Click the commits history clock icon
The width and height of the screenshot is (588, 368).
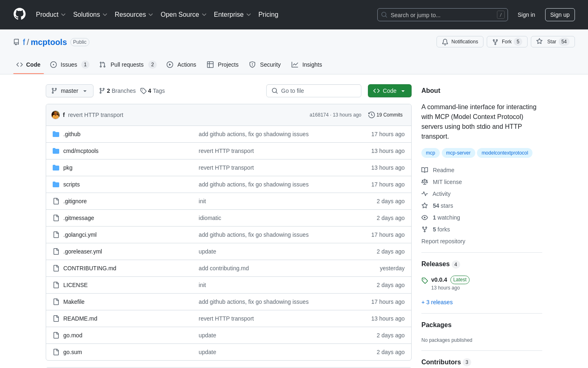(371, 115)
